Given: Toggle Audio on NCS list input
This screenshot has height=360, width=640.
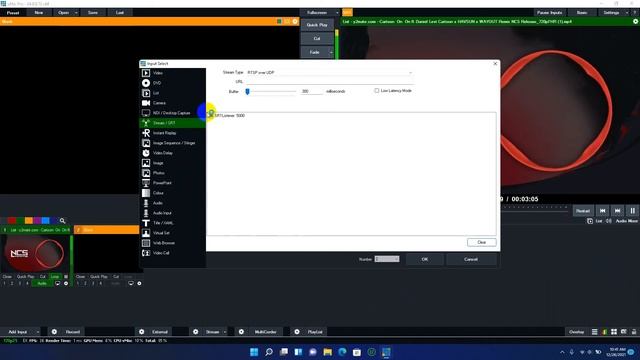Looking at the screenshot, I should point(42,283).
